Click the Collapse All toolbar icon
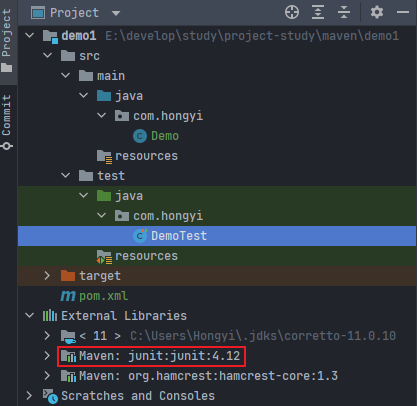417x406 pixels. pyautogui.click(x=344, y=13)
